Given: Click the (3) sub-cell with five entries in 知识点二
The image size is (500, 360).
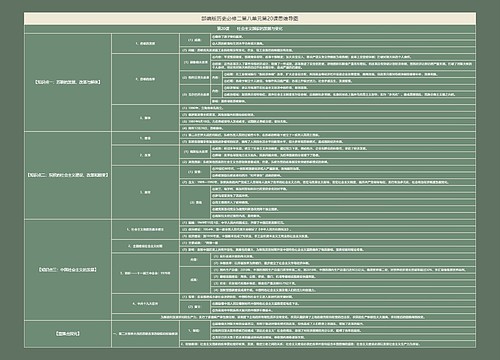Looking at the screenshot, I should pyautogui.click(x=195, y=202).
